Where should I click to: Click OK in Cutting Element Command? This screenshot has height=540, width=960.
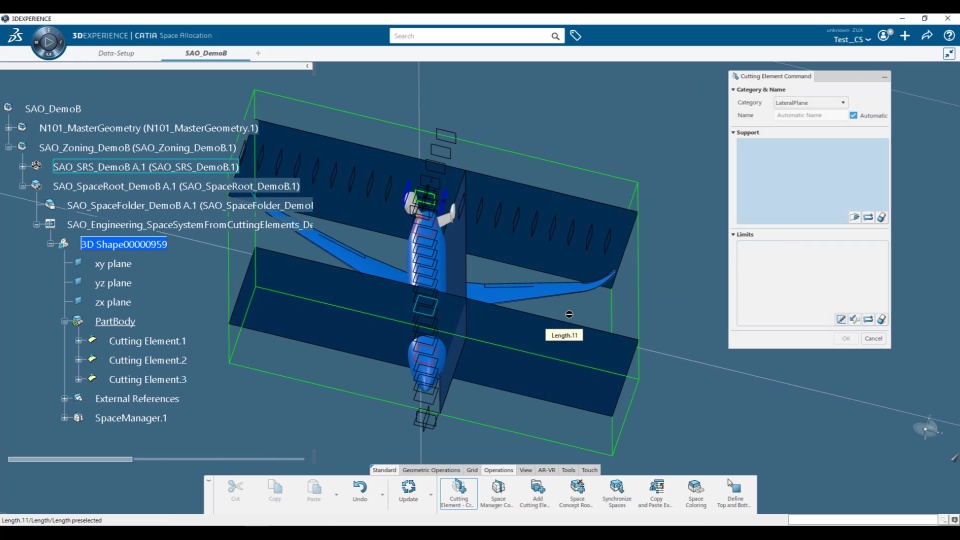[x=846, y=339]
